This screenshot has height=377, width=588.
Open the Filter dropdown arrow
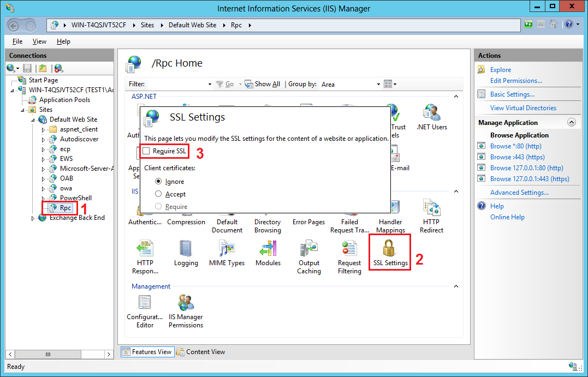pos(210,85)
